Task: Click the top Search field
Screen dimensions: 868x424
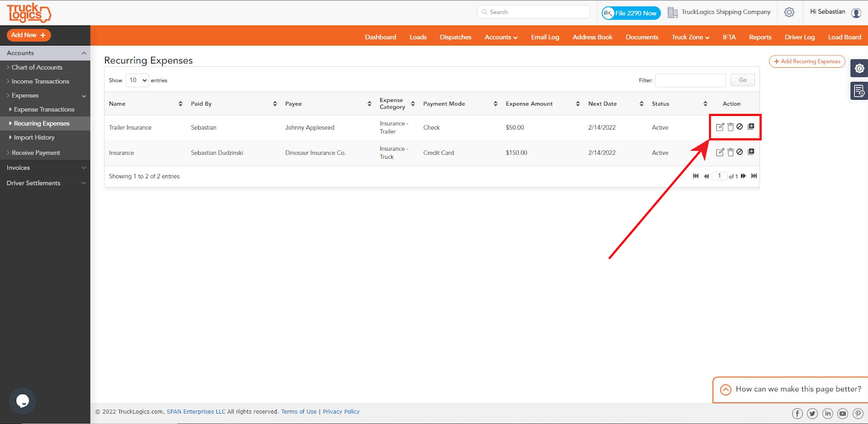Action: (533, 12)
